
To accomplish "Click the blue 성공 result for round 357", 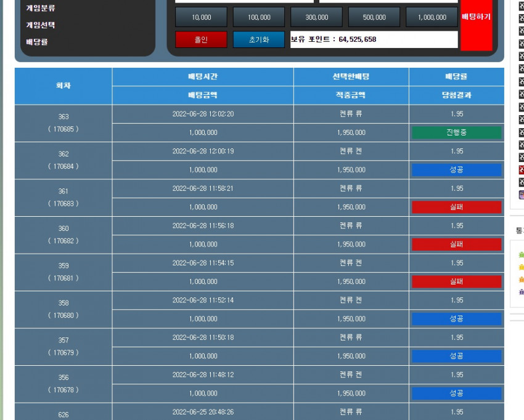I will [x=456, y=356].
